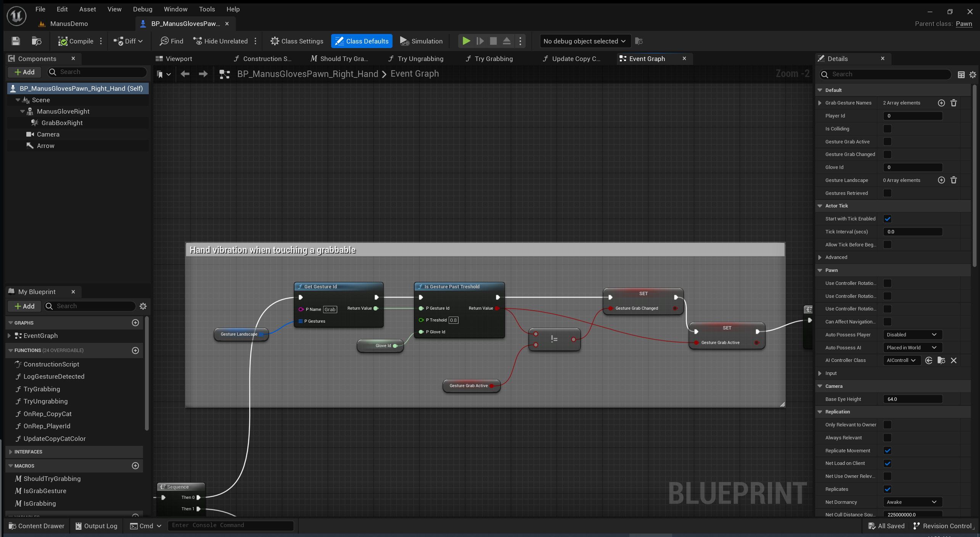Viewport: 980px width, 537px height.
Task: Click the console command input field
Action: pyautogui.click(x=230, y=526)
